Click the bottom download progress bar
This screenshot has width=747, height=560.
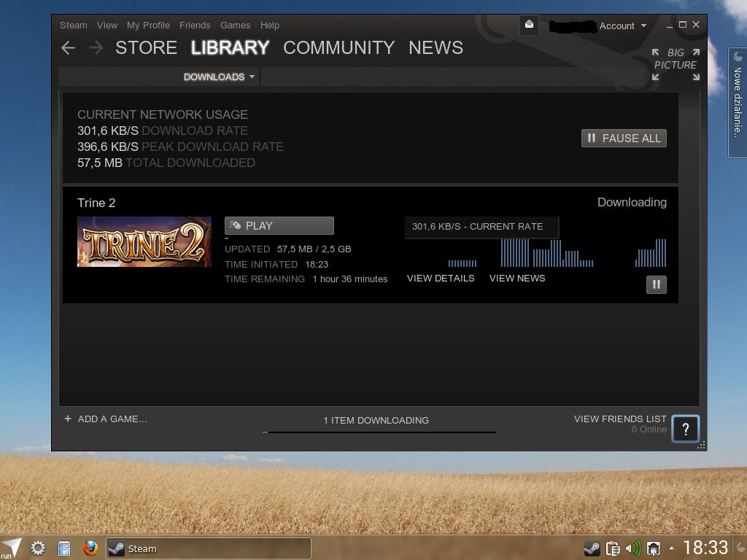[x=379, y=432]
